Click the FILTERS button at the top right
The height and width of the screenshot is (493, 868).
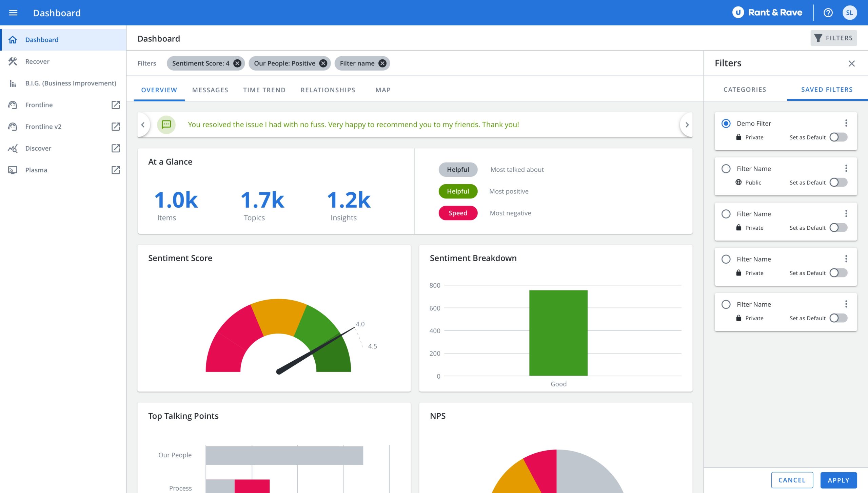tap(834, 38)
